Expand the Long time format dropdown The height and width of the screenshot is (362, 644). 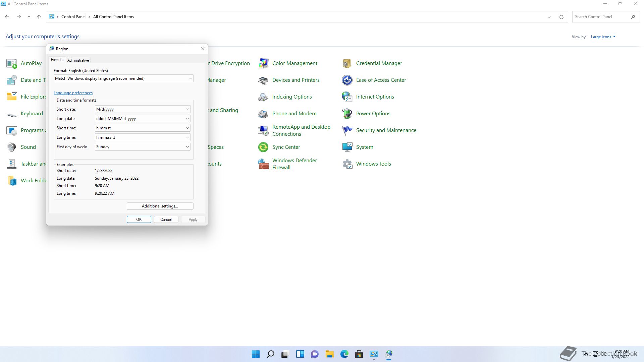coord(143,137)
